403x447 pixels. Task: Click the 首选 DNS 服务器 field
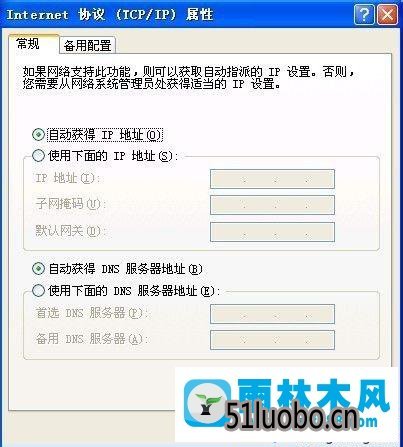pyautogui.click(x=272, y=314)
